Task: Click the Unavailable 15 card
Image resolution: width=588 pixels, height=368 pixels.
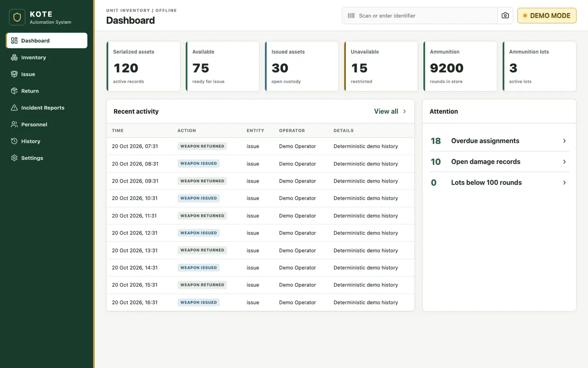Action: point(381,66)
